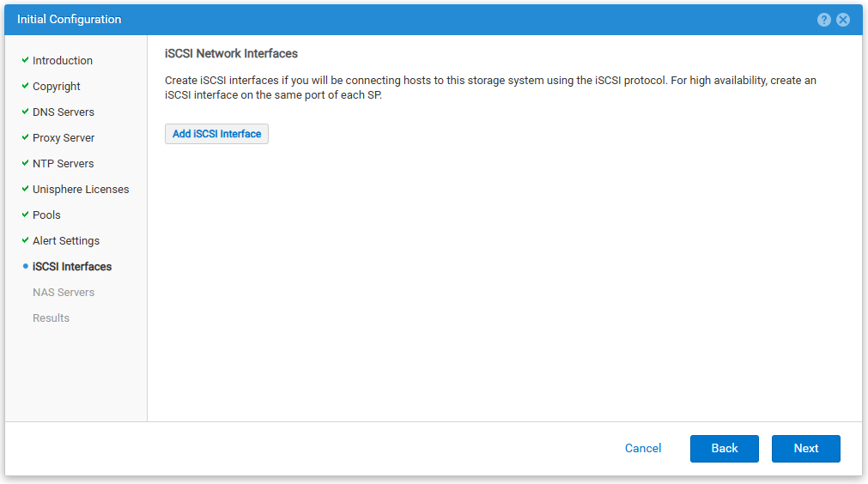Open the Unisphere Licenses step
This screenshot has height=484, width=868.
81,189
